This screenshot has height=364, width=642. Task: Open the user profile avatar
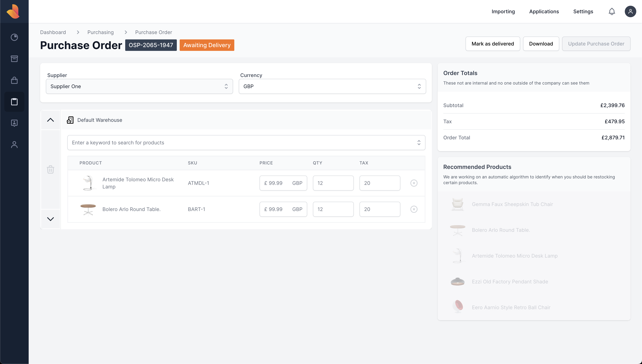630,11
